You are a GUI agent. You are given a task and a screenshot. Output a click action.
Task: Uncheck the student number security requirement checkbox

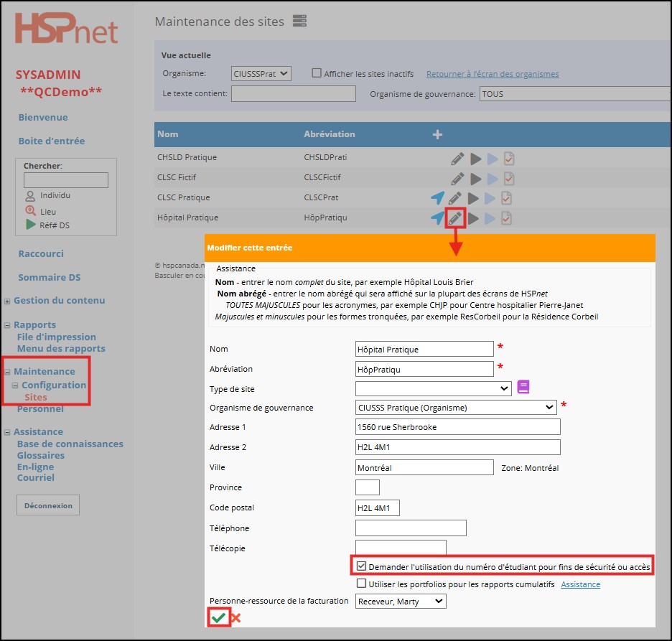click(361, 566)
